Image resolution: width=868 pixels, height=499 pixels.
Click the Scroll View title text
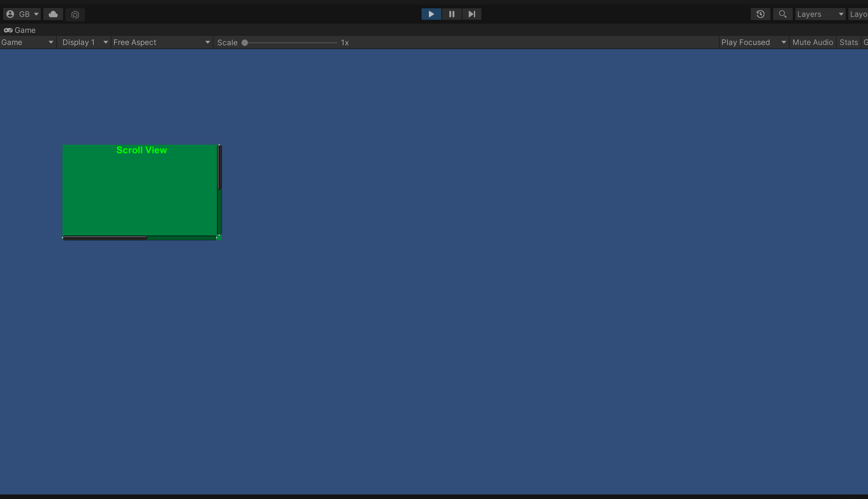(141, 150)
